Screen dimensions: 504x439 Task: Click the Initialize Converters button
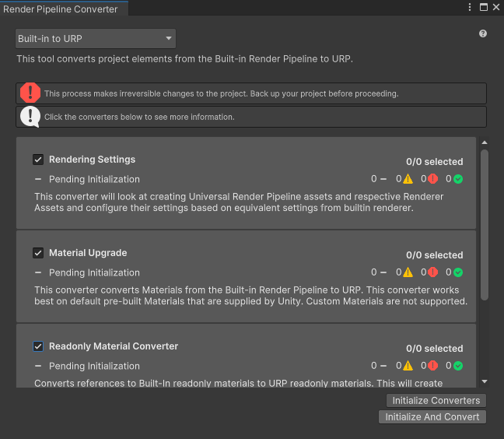click(436, 400)
